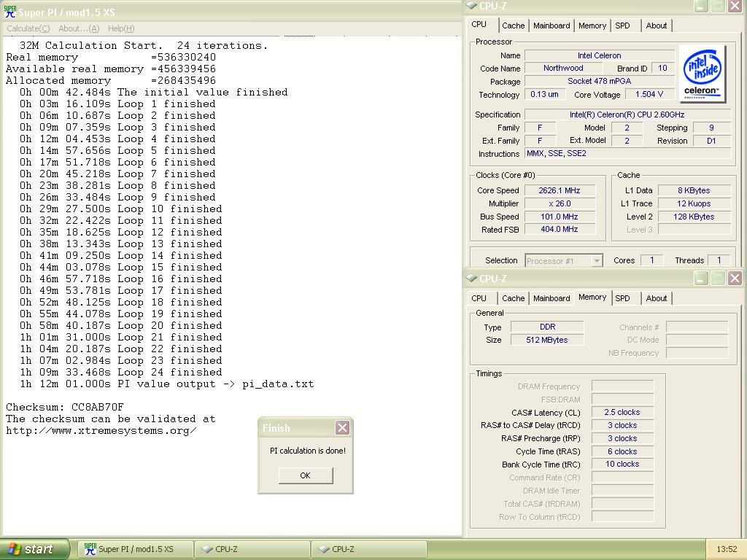Click the second CPU-Z taskbar button

tap(368, 549)
